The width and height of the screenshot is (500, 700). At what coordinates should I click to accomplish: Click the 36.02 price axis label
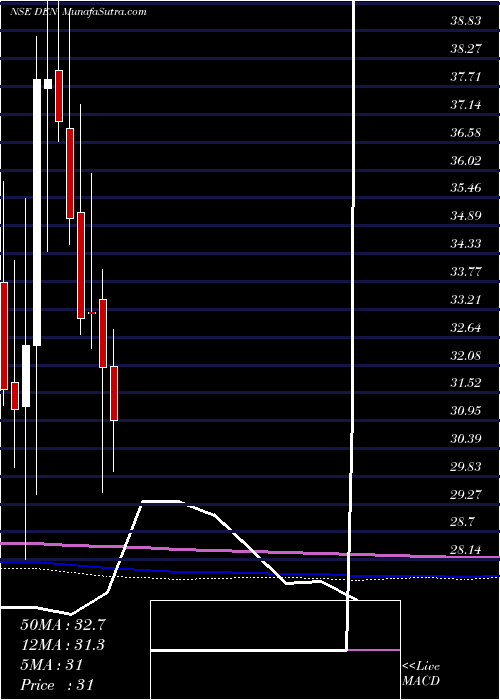(x=466, y=160)
